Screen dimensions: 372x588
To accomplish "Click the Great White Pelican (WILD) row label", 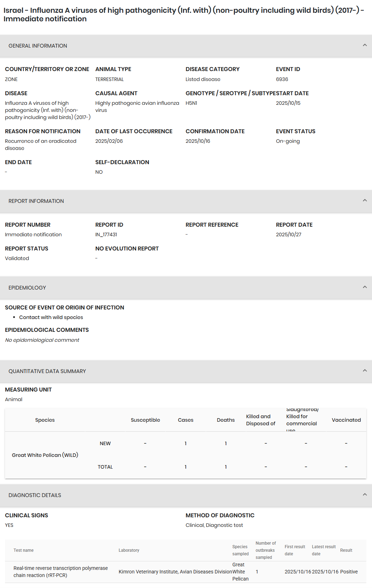I will [x=45, y=455].
